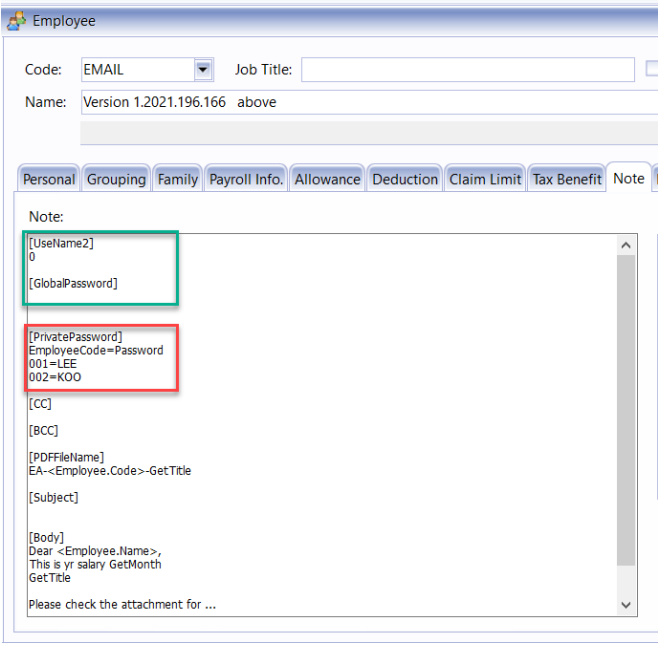The width and height of the screenshot is (658, 647).
Task: Expand the Code dropdown arrow
Action: pyautogui.click(x=204, y=69)
